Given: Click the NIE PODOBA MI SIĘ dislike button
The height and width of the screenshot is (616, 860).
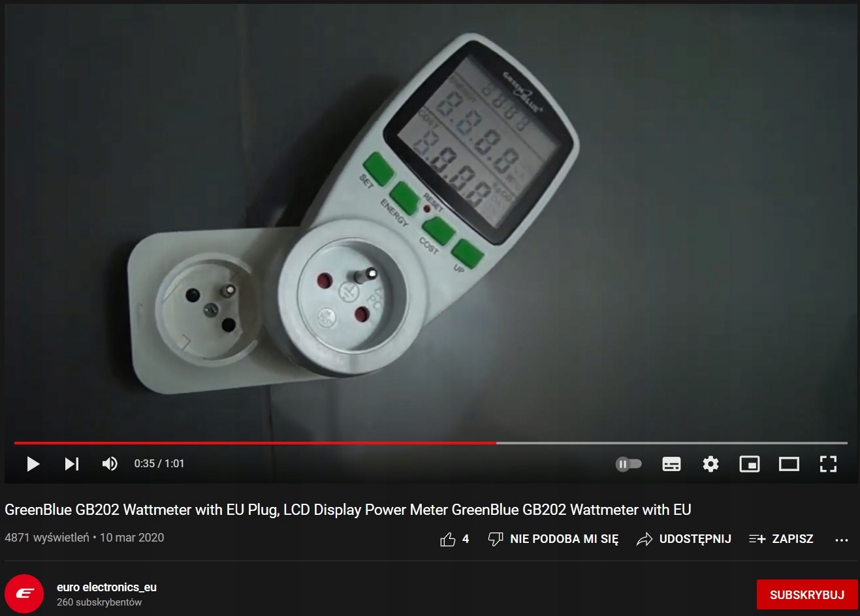Looking at the screenshot, I should [x=553, y=539].
